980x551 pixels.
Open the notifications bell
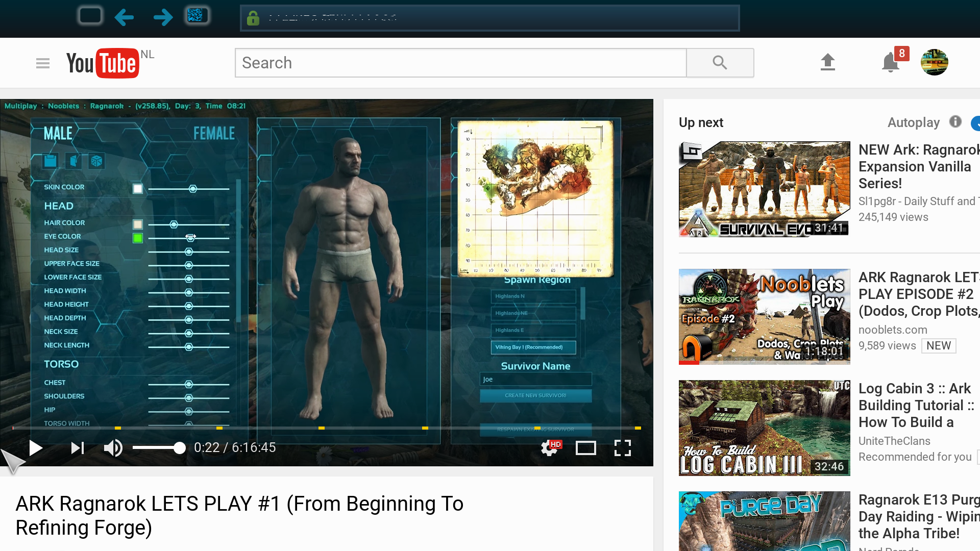891,62
